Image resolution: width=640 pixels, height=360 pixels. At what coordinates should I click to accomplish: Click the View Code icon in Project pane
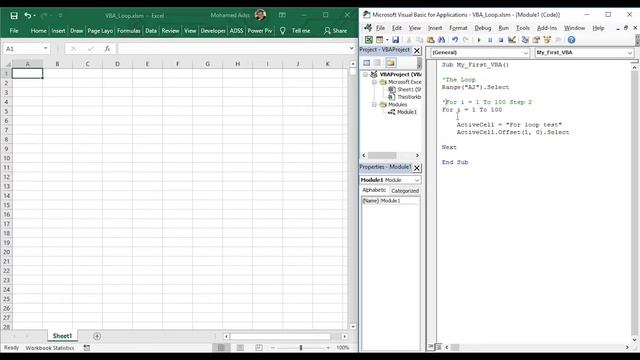367,63
